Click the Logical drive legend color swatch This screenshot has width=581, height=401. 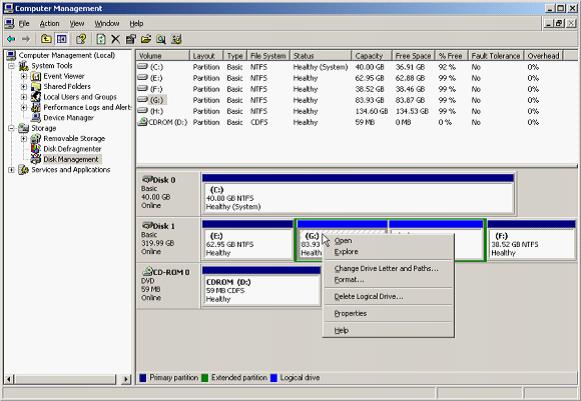(x=274, y=378)
